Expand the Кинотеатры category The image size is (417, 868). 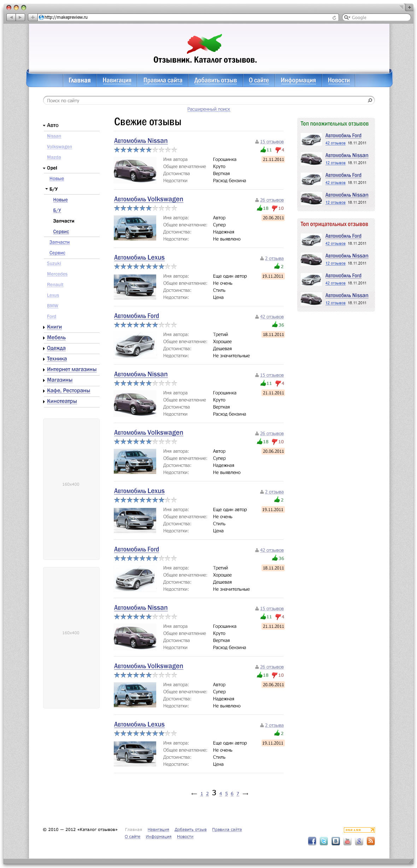coord(44,401)
